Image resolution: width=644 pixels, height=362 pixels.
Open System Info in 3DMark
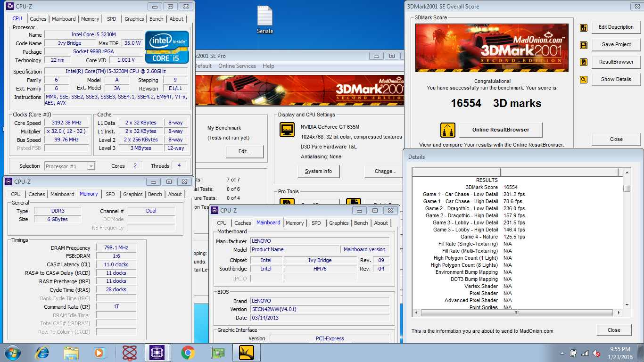(318, 171)
